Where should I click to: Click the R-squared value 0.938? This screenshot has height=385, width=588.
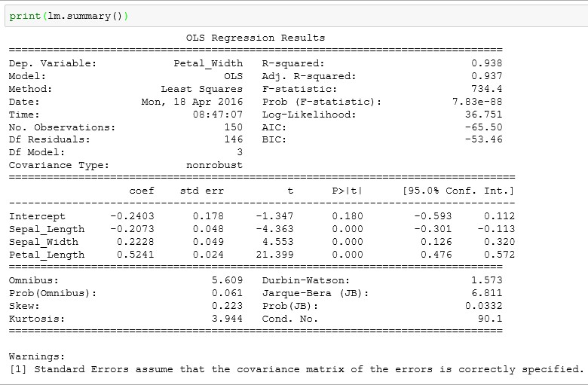pos(486,63)
